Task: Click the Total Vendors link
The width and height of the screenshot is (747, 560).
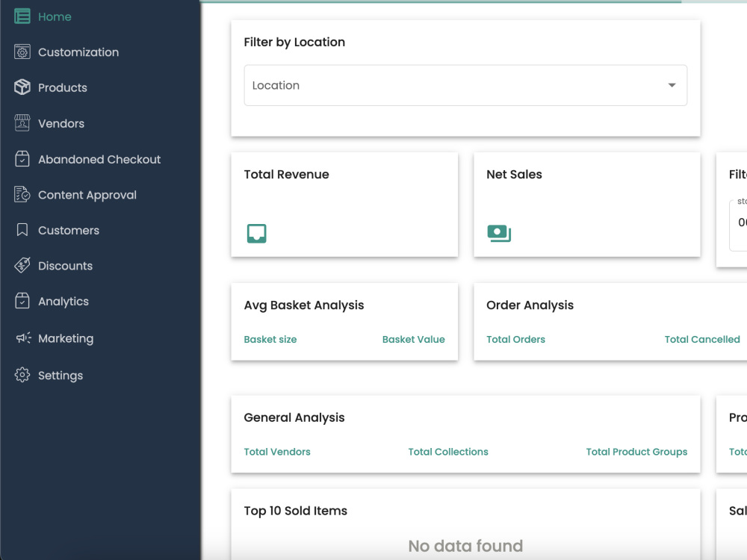Action: coord(277,452)
